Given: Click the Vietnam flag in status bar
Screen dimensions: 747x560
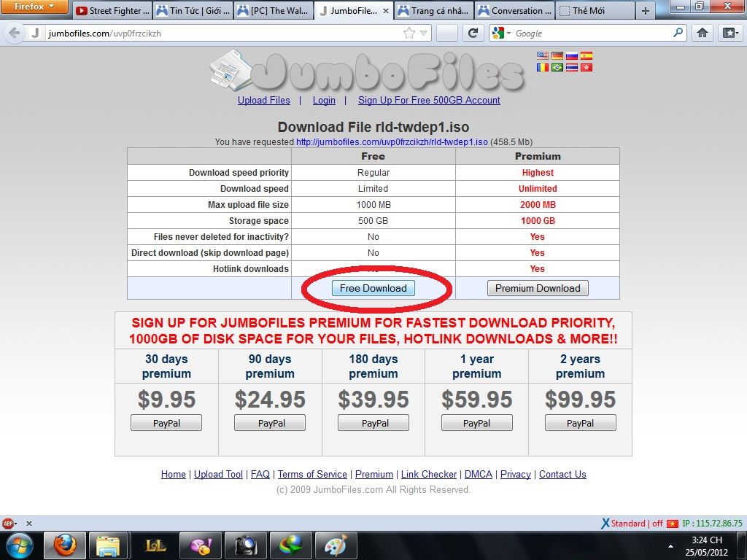Looking at the screenshot, I should (x=672, y=524).
